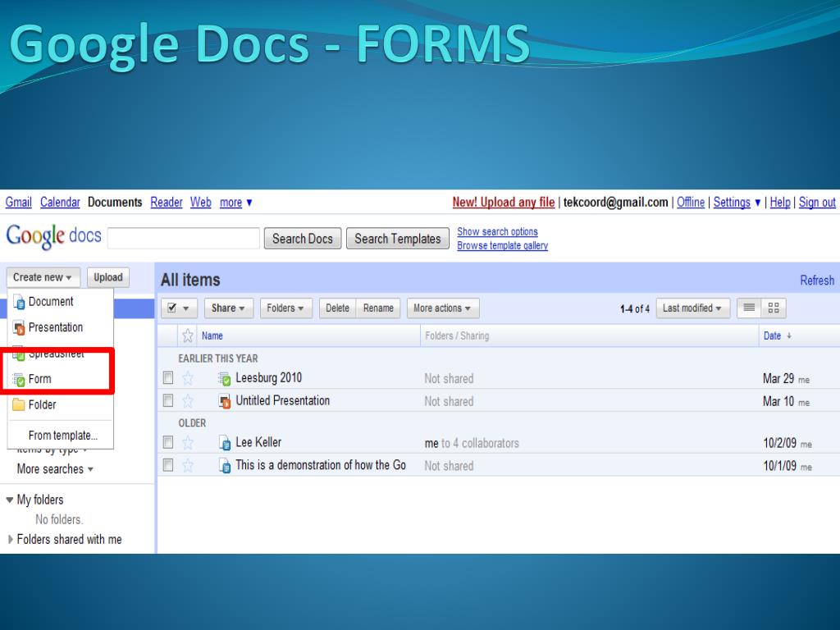Click the Folder icon in Create new menu

19,404
